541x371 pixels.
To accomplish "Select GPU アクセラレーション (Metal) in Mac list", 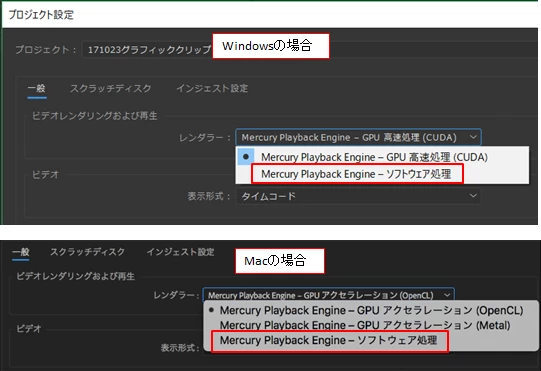I will tap(371, 325).
